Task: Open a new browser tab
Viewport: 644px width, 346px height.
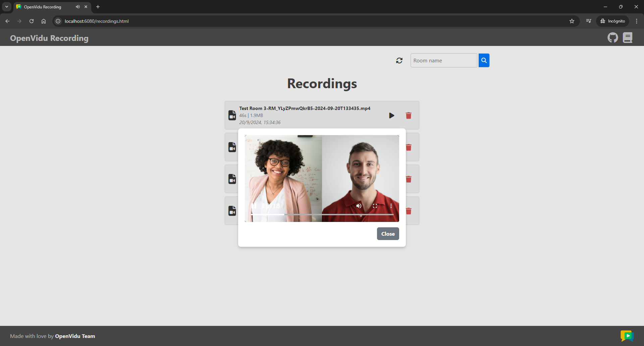Action: click(98, 7)
